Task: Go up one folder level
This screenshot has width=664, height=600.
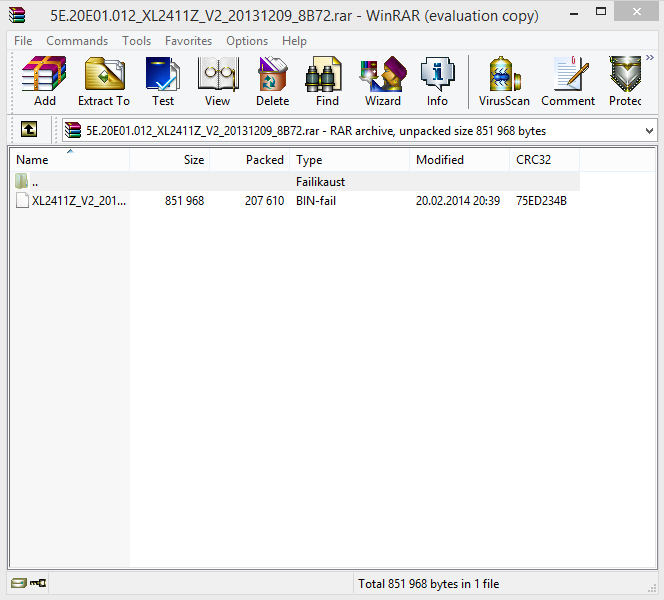Action: (x=29, y=129)
